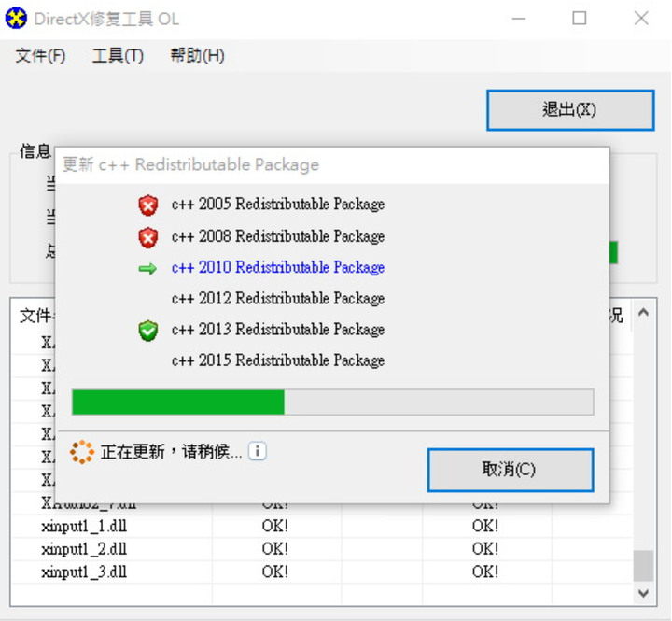Click the DirectX repair tool app icon

(16, 19)
